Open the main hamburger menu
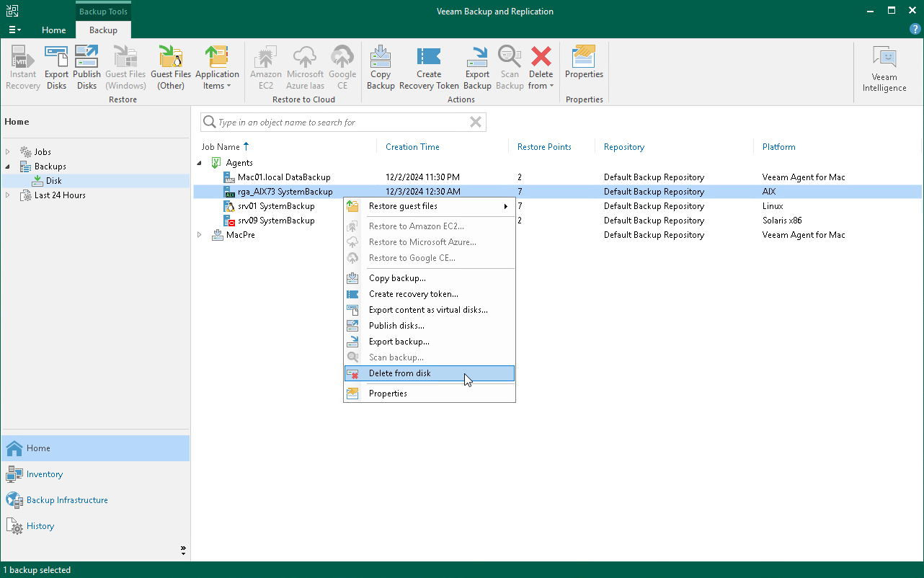 point(14,30)
